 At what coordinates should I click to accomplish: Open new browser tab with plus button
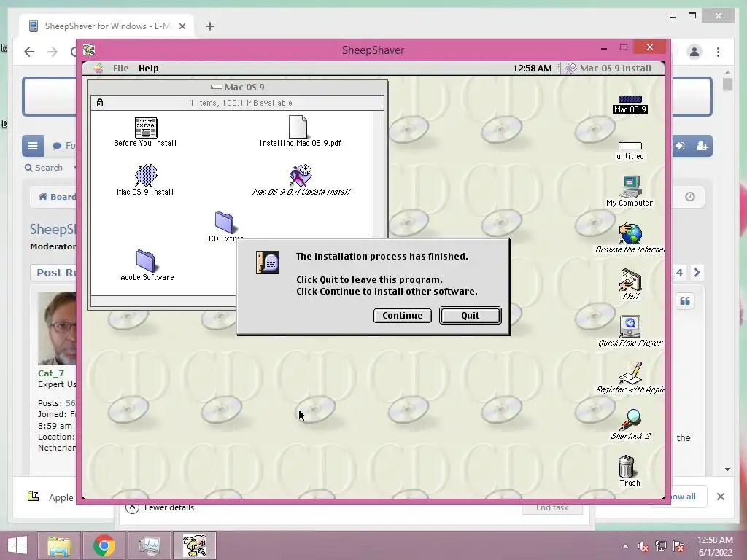(x=210, y=26)
